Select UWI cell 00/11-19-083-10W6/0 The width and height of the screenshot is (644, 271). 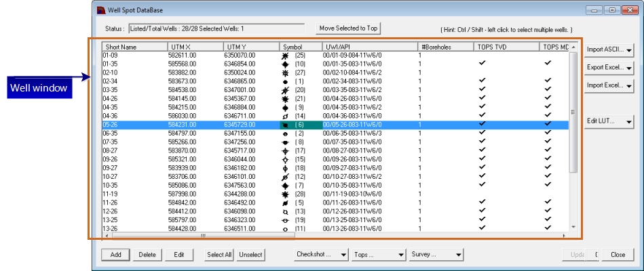352,194
